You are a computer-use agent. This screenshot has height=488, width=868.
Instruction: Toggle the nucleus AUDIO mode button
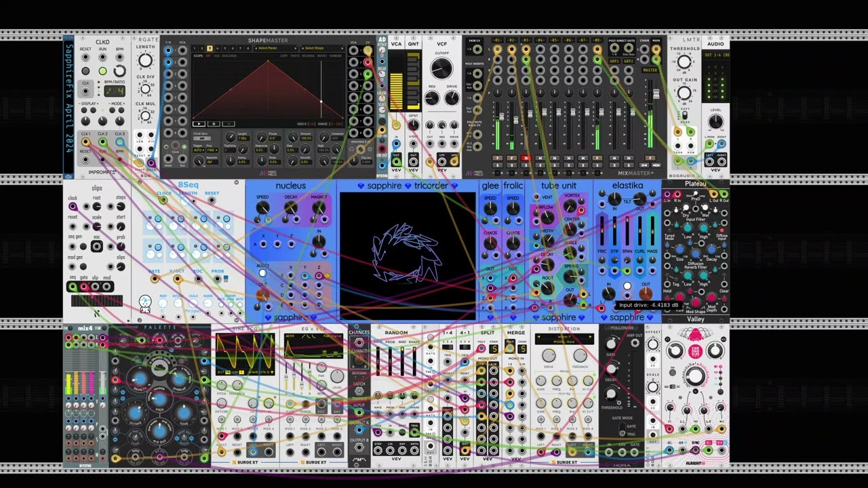click(262, 273)
